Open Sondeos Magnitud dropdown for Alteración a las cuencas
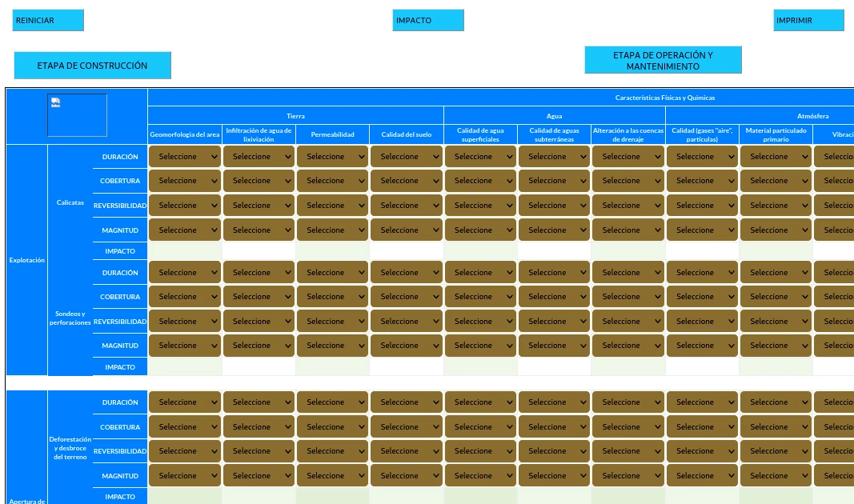This screenshot has height=504, width=854. (x=627, y=346)
